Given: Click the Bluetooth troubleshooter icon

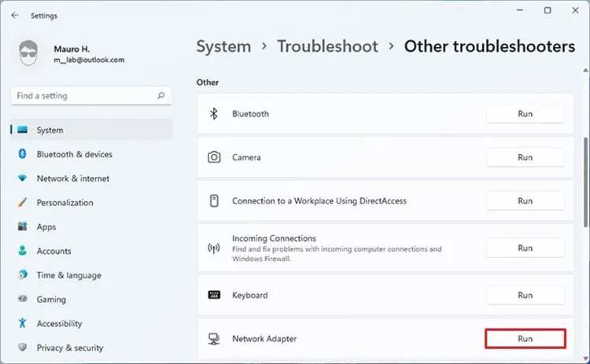Looking at the screenshot, I should (x=214, y=113).
